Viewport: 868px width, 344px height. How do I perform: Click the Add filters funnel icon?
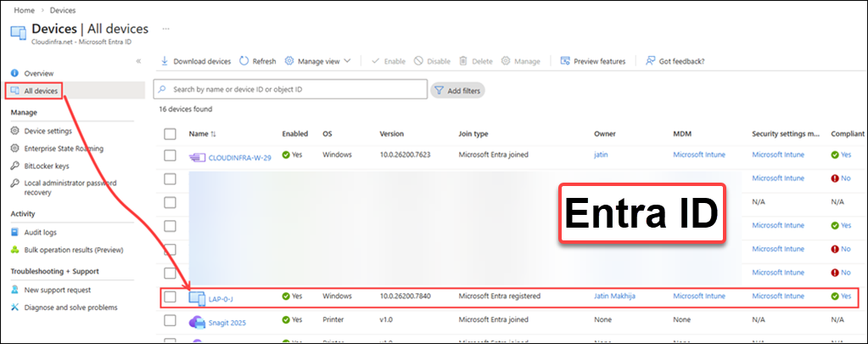(x=438, y=90)
